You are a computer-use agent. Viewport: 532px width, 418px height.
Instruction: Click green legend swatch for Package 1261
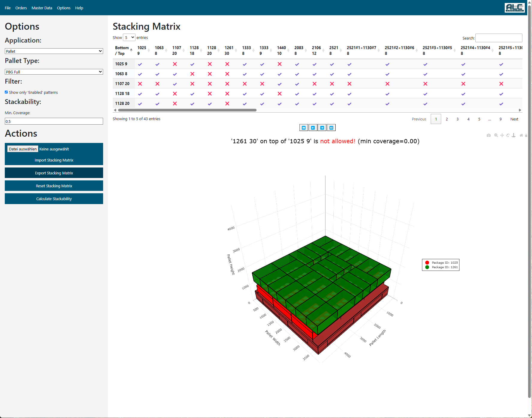coord(427,267)
